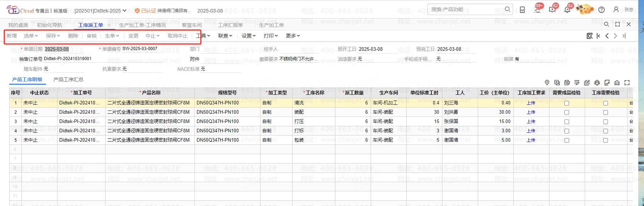Expand the 设置 dropdown
Viewport: 644px width, 206px height.
pos(248,36)
